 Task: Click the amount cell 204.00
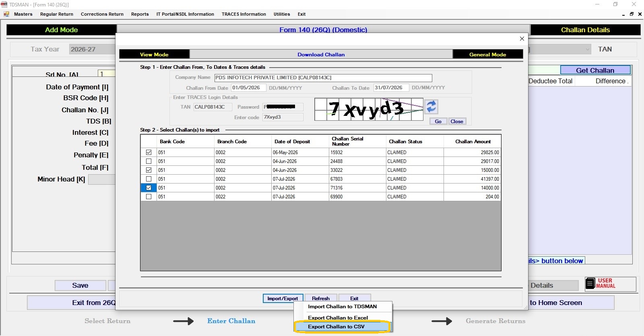(x=473, y=197)
